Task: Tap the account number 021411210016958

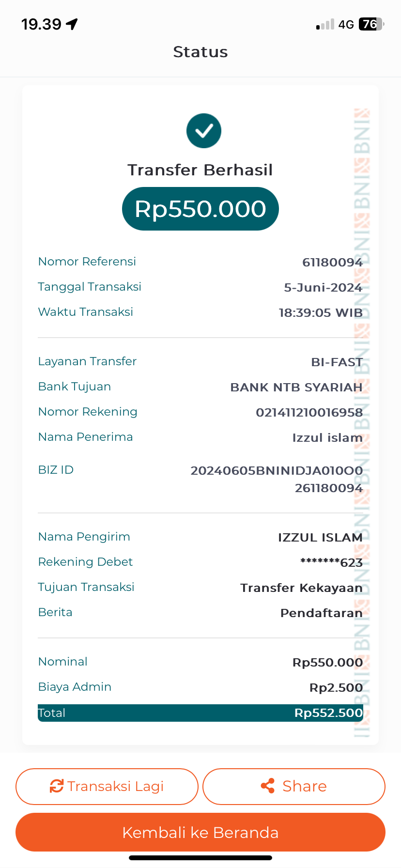Action: click(309, 413)
